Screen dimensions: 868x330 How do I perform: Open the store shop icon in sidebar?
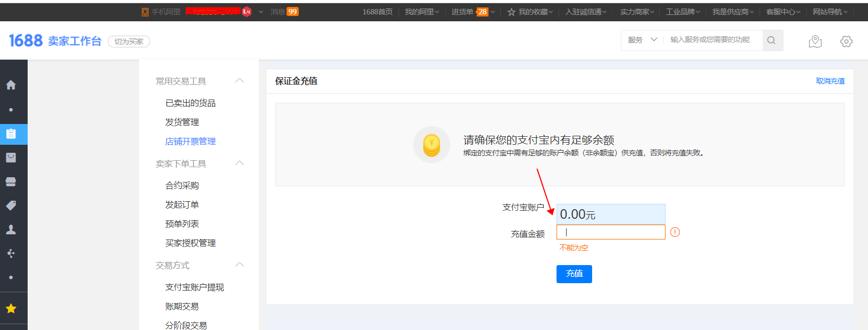(11, 181)
